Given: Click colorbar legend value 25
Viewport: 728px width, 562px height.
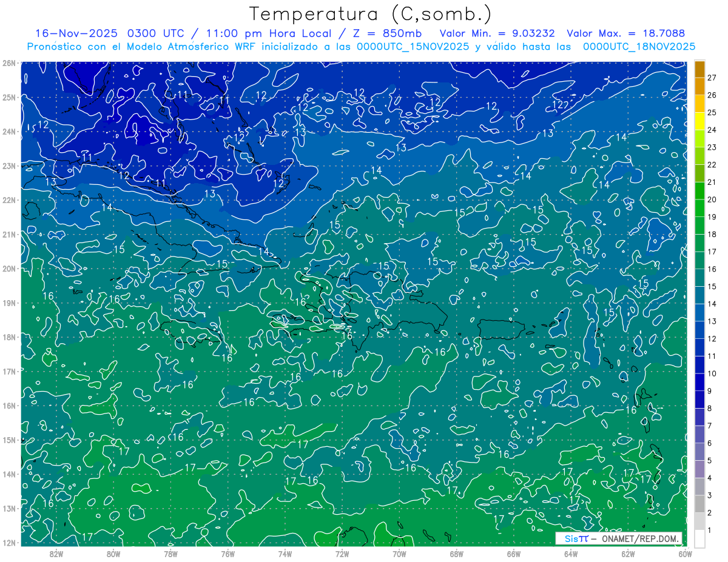Looking at the screenshot, I should [x=712, y=112].
